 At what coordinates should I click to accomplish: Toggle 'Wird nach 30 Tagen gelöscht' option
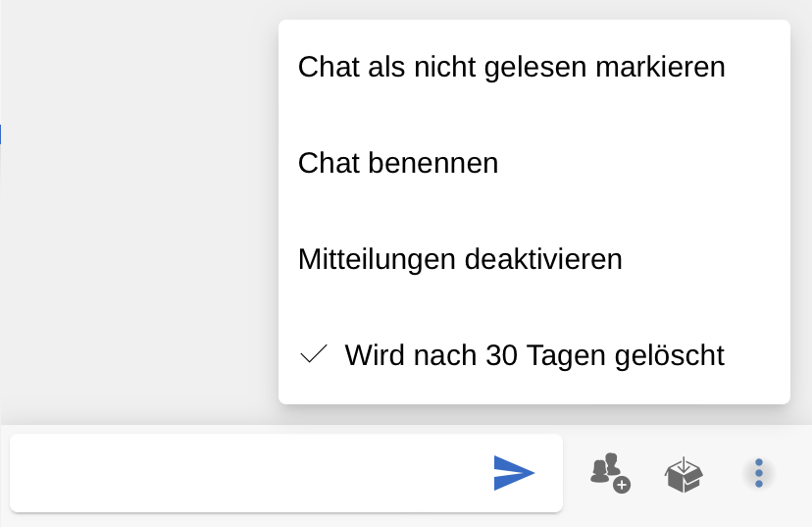point(533,354)
